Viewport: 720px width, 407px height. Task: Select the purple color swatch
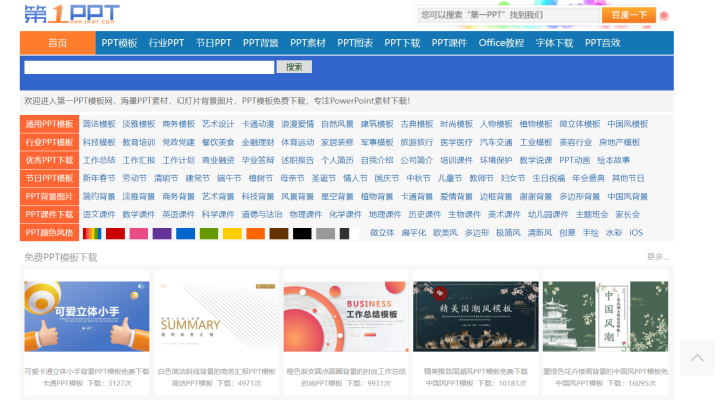point(162,233)
